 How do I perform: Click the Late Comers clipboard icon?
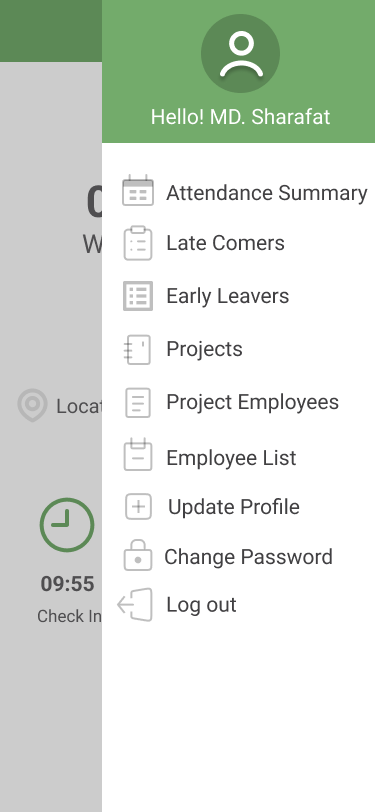click(x=138, y=243)
